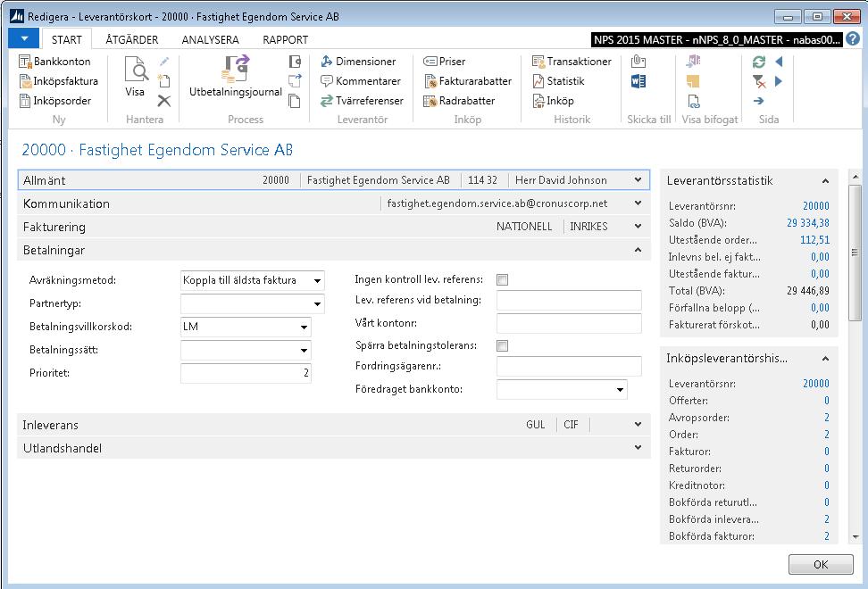Open Leverantörsnr 20000 link in Leverantörsstatistik

click(816, 206)
